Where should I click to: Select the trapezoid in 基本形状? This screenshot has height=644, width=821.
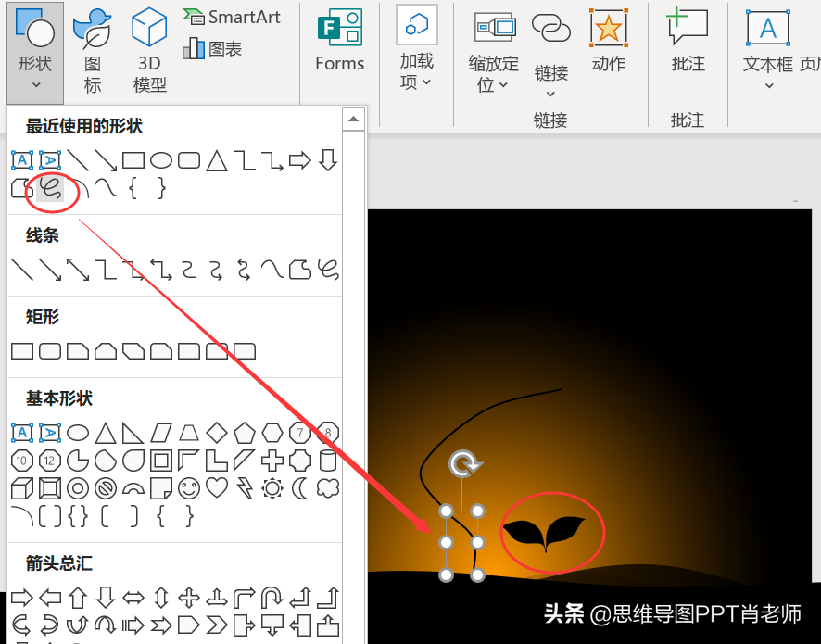click(188, 433)
